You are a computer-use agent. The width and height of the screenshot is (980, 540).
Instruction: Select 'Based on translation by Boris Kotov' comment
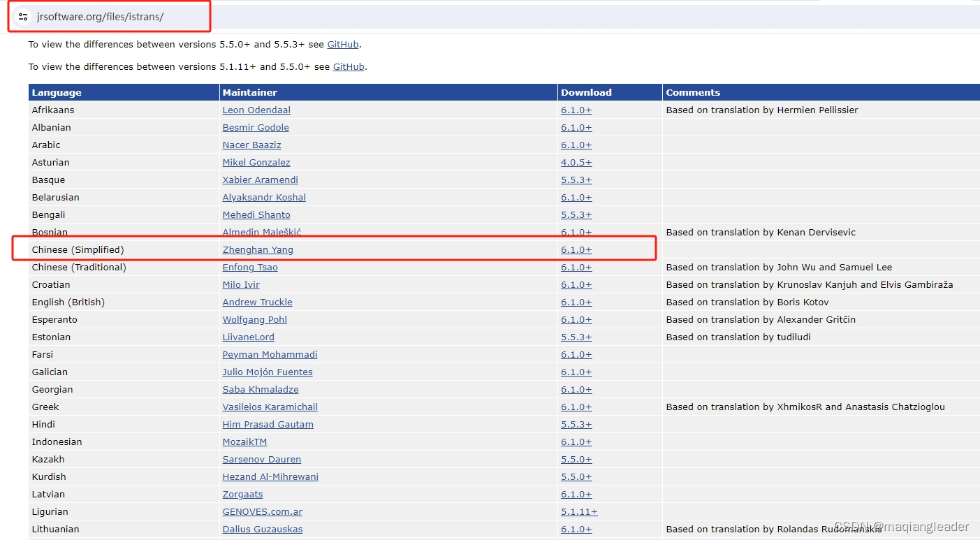pos(747,302)
